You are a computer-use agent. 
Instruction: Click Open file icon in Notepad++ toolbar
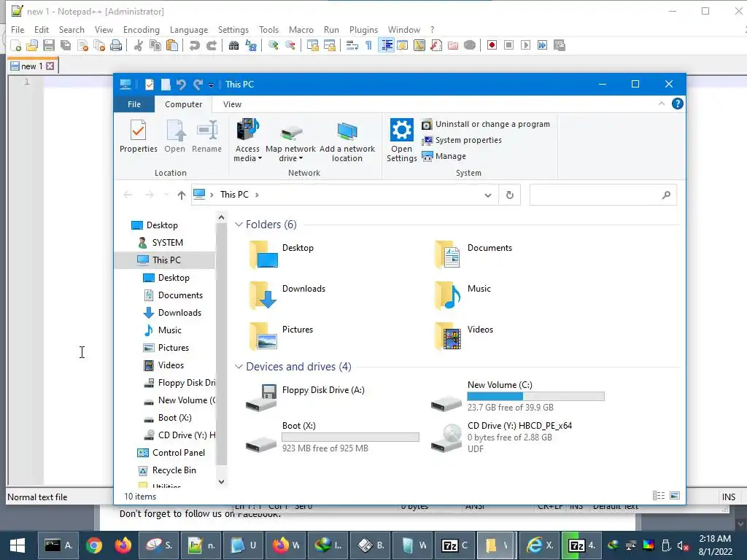32,45
